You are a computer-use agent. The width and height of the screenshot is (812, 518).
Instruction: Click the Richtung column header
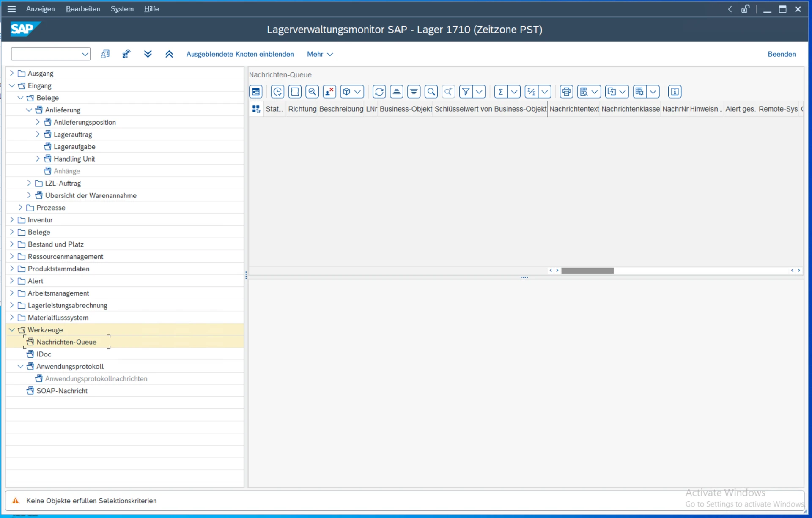coord(302,109)
